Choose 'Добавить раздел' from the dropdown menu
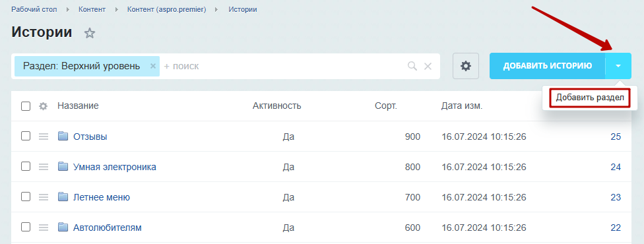Viewport: 644px width, 244px height. click(x=590, y=98)
